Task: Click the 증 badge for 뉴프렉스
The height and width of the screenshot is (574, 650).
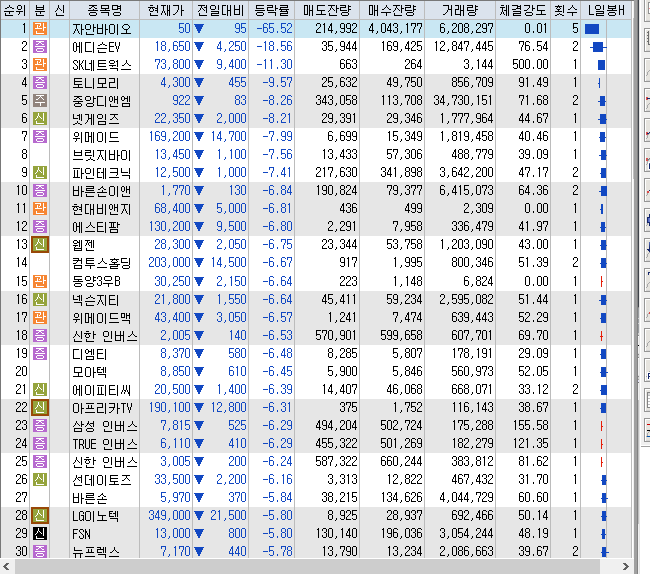Action: (x=40, y=551)
